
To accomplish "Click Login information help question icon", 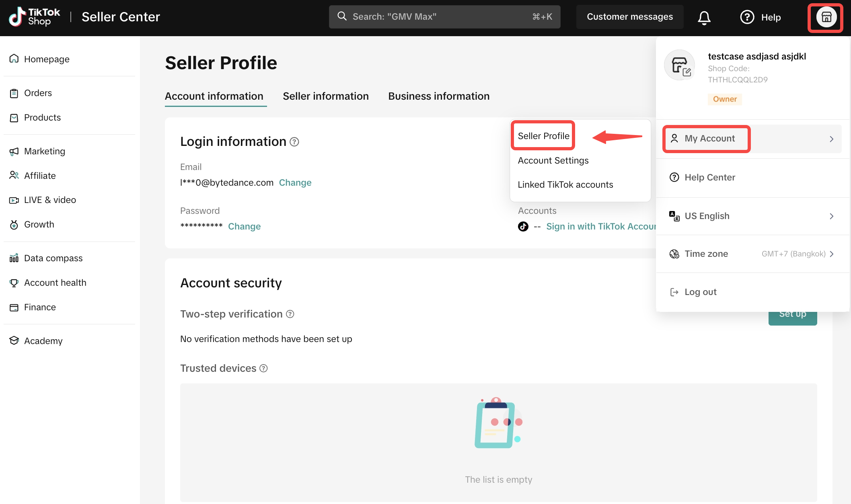I will pyautogui.click(x=294, y=142).
